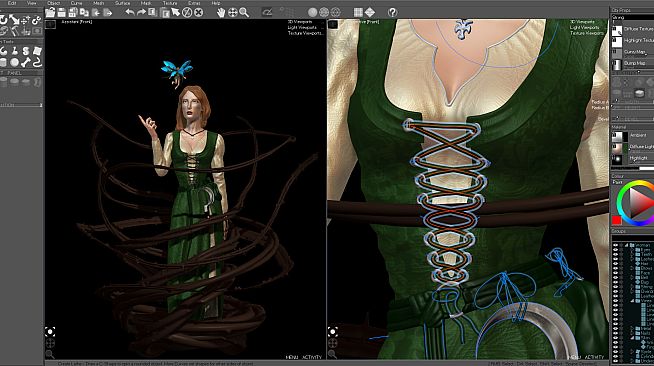Click MENU in the left viewport

(x=292, y=357)
